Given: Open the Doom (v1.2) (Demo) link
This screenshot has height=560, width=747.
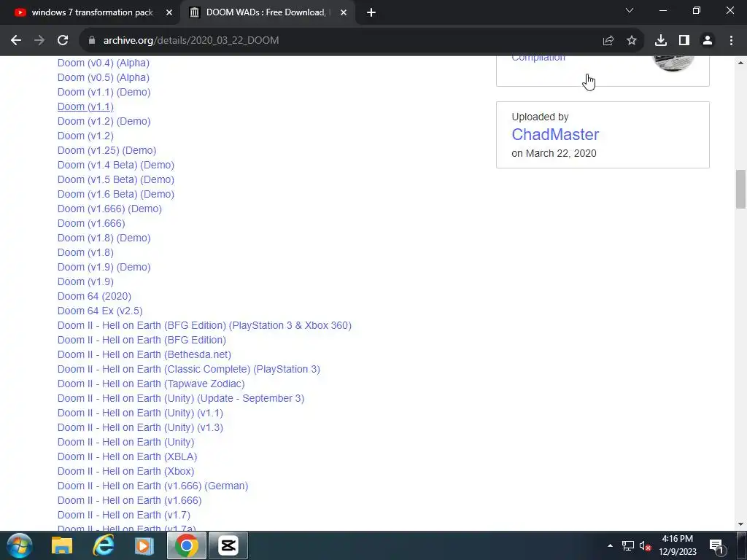Looking at the screenshot, I should tap(104, 122).
